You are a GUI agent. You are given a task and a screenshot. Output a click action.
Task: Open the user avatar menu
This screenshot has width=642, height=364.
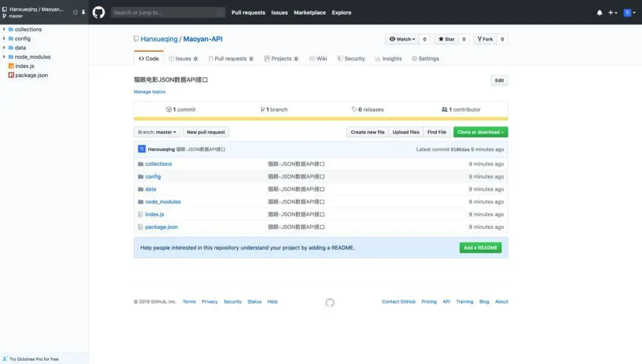coord(630,12)
